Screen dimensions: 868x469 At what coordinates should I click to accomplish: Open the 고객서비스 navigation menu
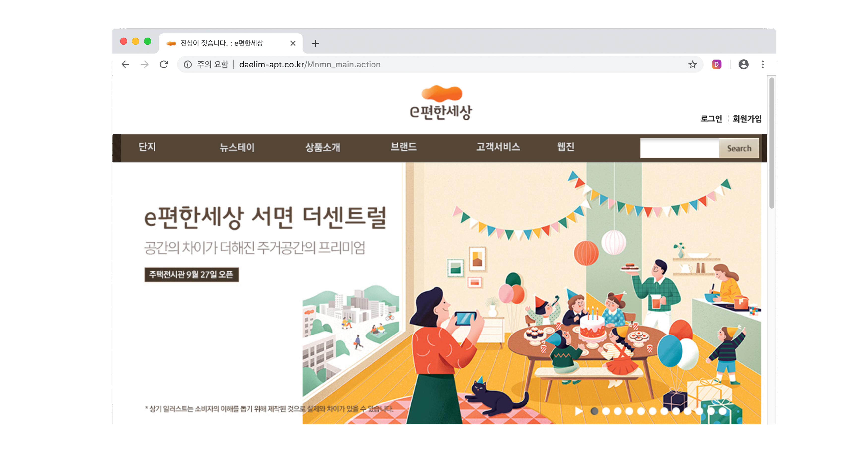click(498, 147)
